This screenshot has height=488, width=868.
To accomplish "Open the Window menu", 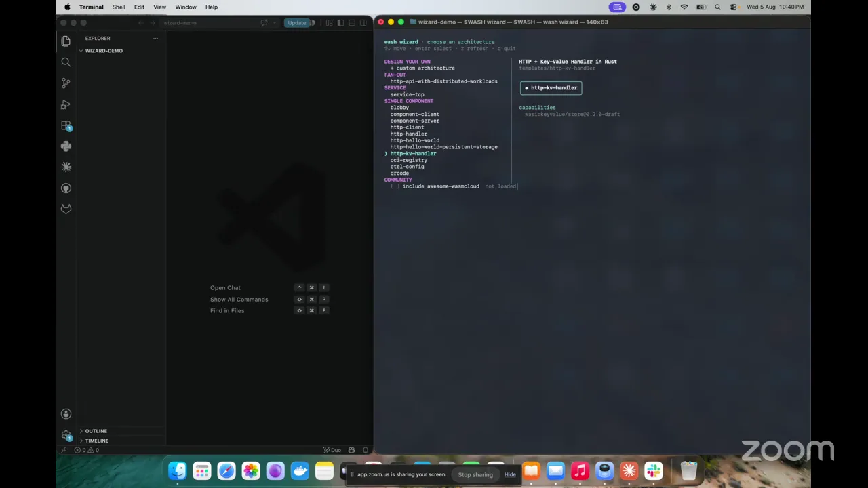I will tap(186, 7).
